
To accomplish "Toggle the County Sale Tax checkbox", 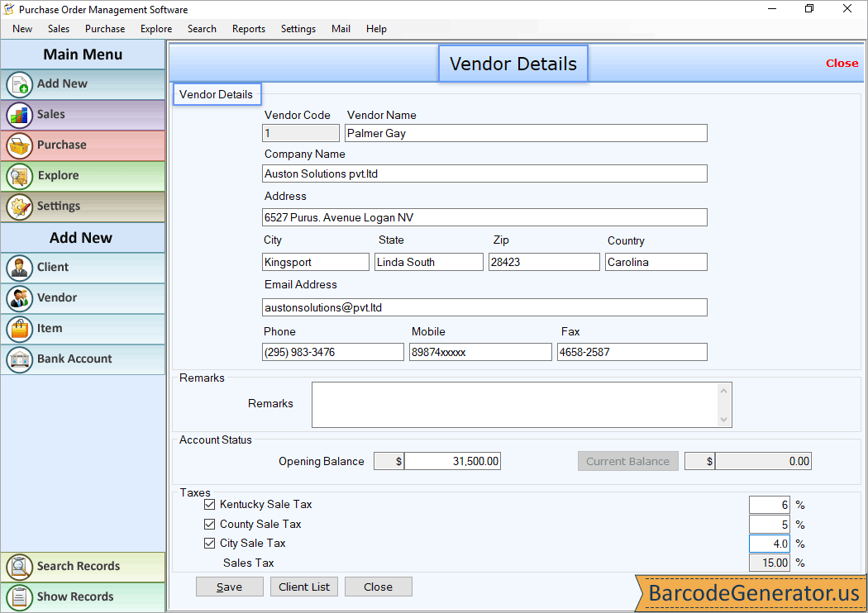I will click(x=209, y=524).
